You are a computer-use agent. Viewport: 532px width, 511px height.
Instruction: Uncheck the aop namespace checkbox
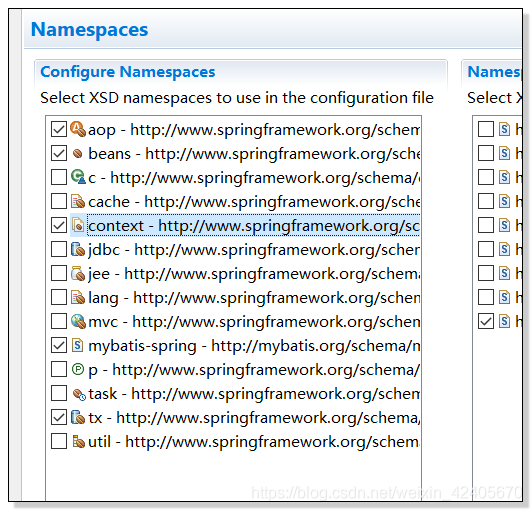[x=59, y=129]
